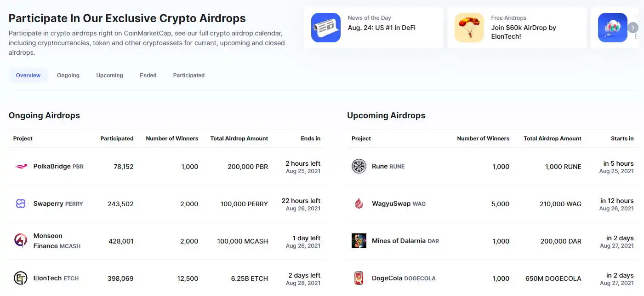Click the News of the Day newspaper icon
Image resolution: width=644 pixels, height=296 pixels.
point(326,28)
